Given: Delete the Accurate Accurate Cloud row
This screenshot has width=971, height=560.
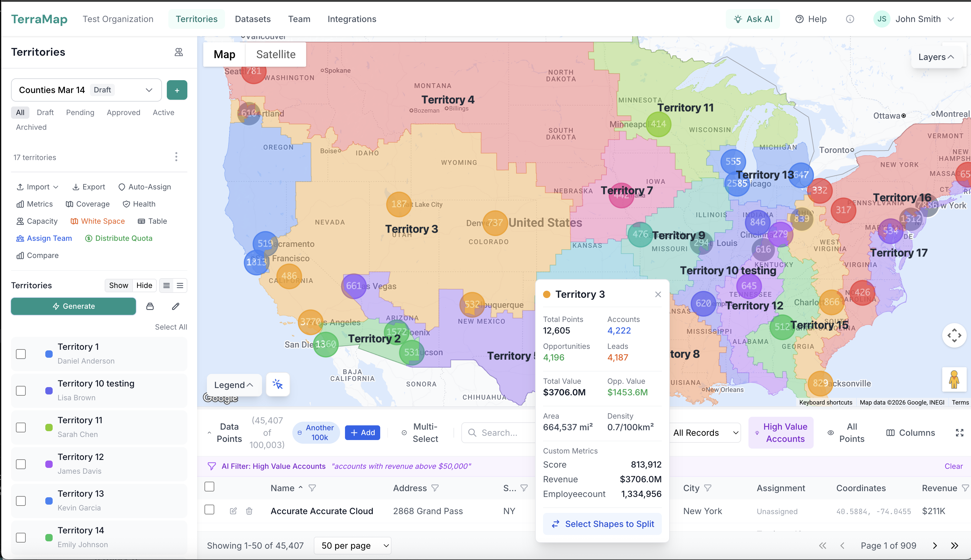Looking at the screenshot, I should (x=249, y=511).
